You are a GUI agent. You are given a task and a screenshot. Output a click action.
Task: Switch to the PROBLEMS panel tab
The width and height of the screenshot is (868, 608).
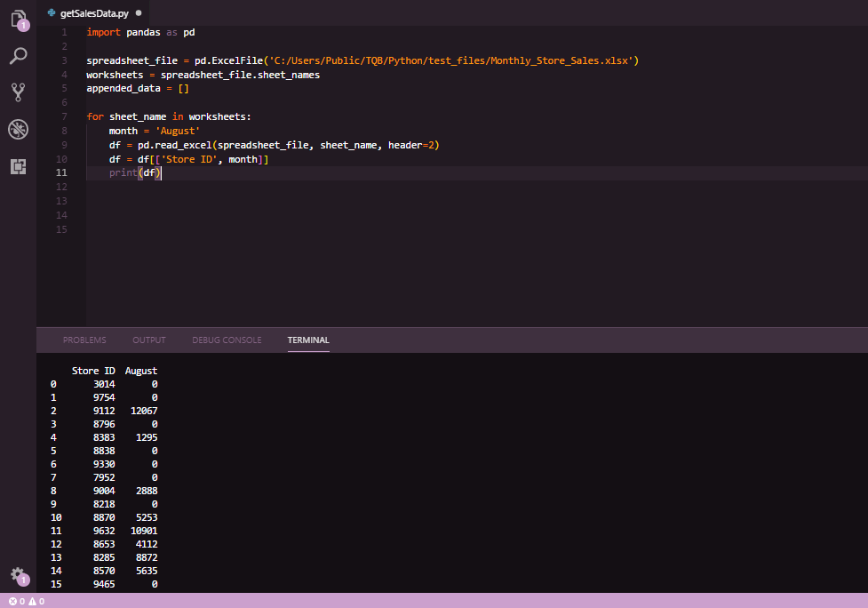tap(84, 340)
